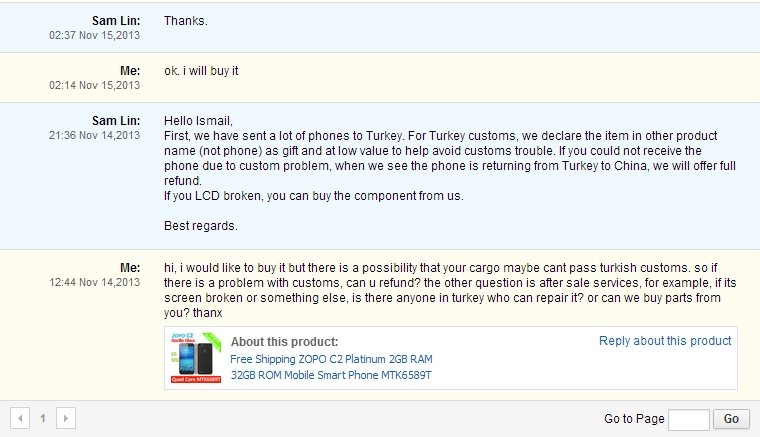
Task: Click the 'ok. i will buy it' message
Action: tap(201, 70)
